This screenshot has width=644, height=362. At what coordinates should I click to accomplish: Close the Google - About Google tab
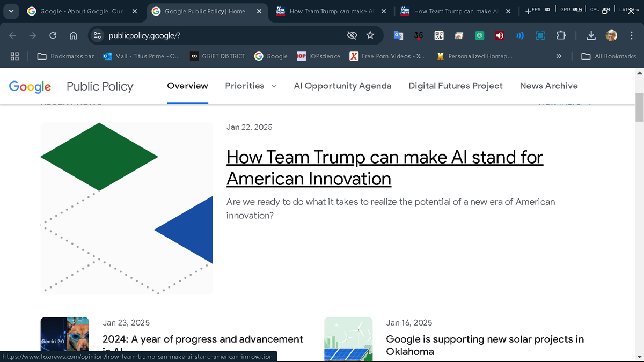(x=134, y=11)
